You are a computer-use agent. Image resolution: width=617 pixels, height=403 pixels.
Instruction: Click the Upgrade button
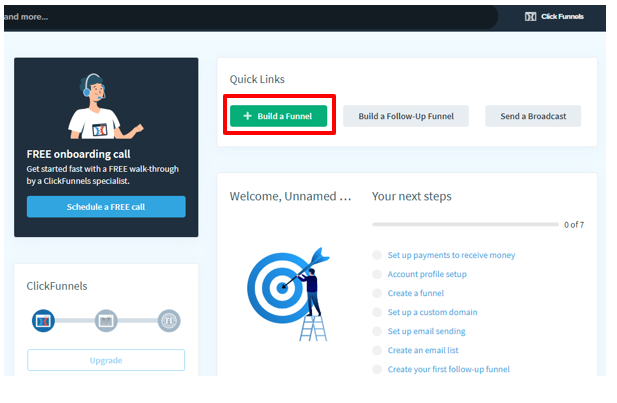click(106, 360)
